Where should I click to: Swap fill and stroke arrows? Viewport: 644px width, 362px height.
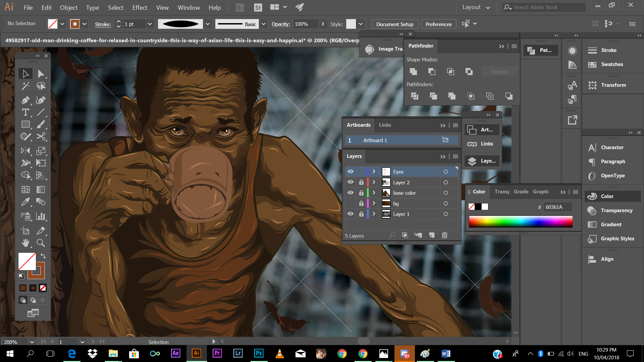43,256
